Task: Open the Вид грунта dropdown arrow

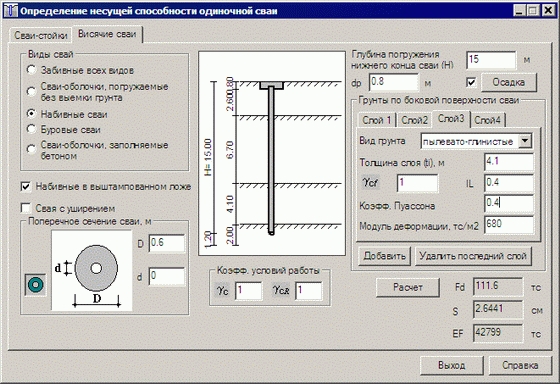Action: pyautogui.click(x=525, y=141)
